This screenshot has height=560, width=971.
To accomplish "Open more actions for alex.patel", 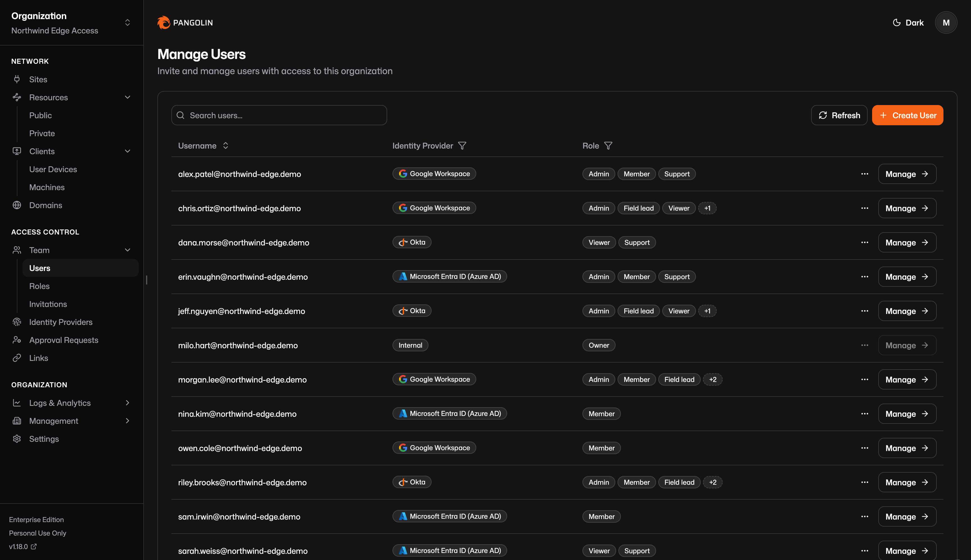I will 865,174.
